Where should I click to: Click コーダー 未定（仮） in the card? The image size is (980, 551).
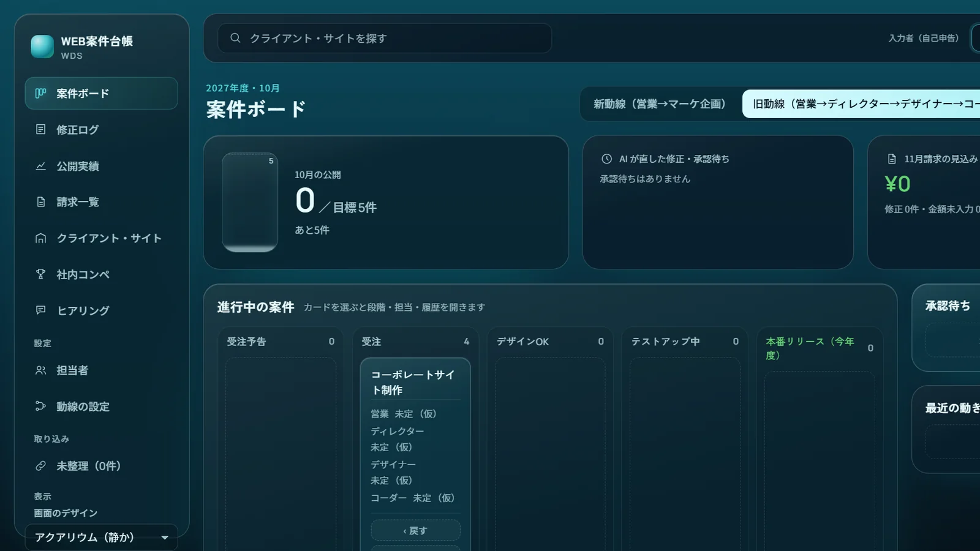point(413,498)
